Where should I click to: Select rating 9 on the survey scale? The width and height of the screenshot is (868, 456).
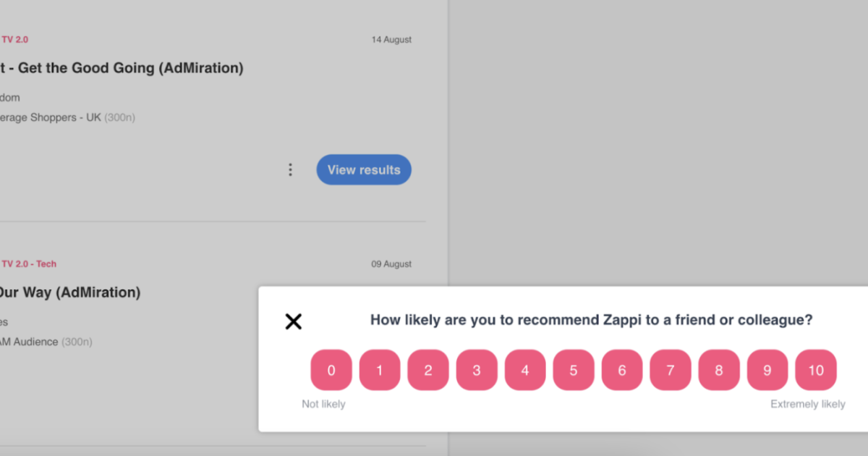(767, 370)
